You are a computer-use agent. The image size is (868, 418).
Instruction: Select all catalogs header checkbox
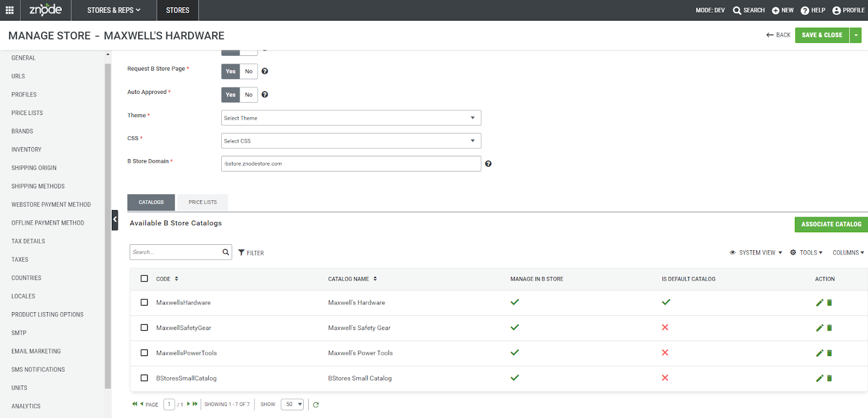[144, 278]
